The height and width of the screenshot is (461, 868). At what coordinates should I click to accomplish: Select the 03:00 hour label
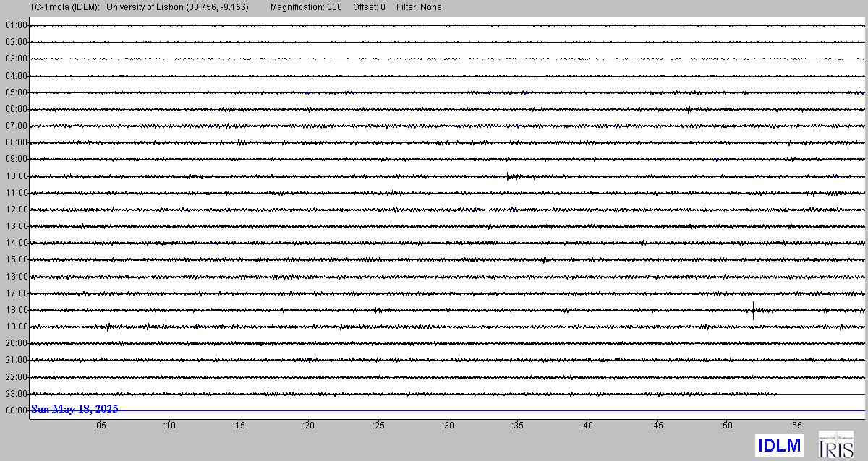click(16, 59)
